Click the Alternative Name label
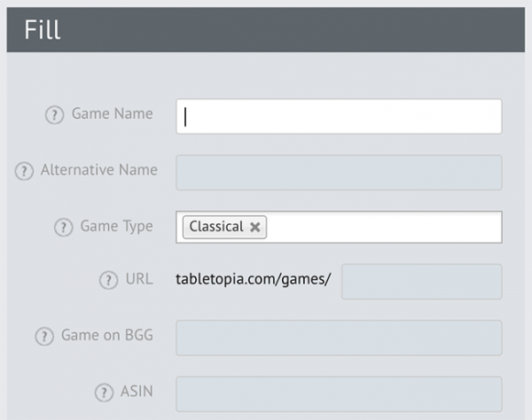 pos(98,170)
